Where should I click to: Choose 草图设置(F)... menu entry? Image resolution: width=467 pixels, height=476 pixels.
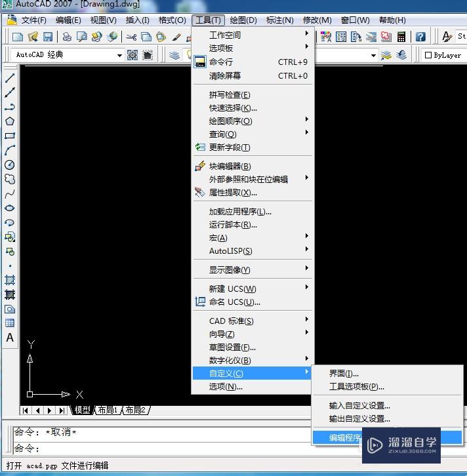[253, 347]
